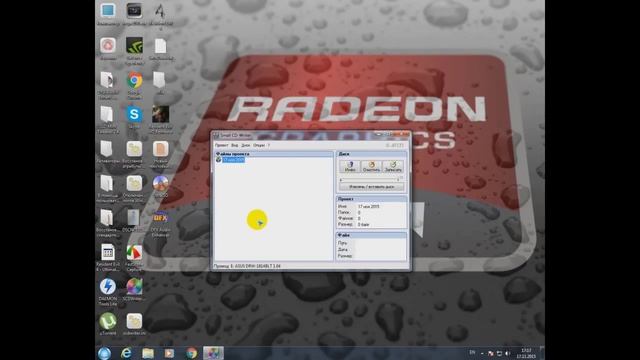The width and height of the screenshot is (640, 360).
Task: Click the Инфо disc button
Action: coord(350,166)
